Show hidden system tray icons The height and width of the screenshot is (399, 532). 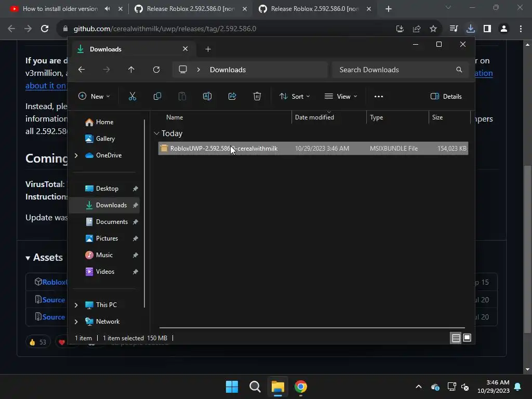coord(419,387)
